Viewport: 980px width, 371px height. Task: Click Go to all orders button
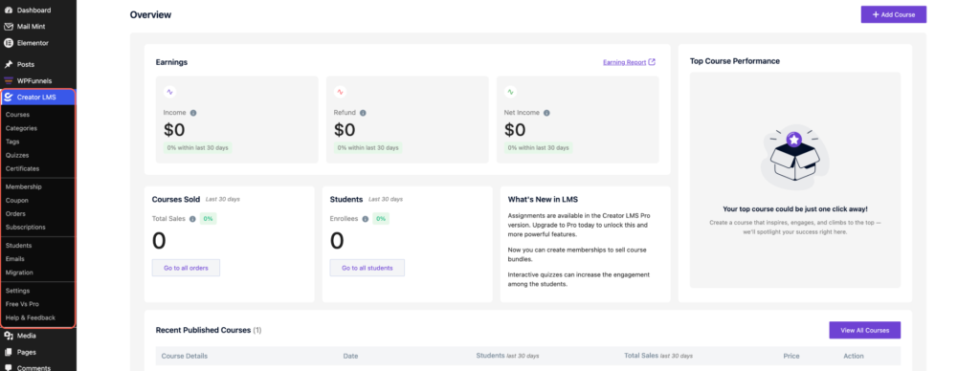click(x=186, y=268)
